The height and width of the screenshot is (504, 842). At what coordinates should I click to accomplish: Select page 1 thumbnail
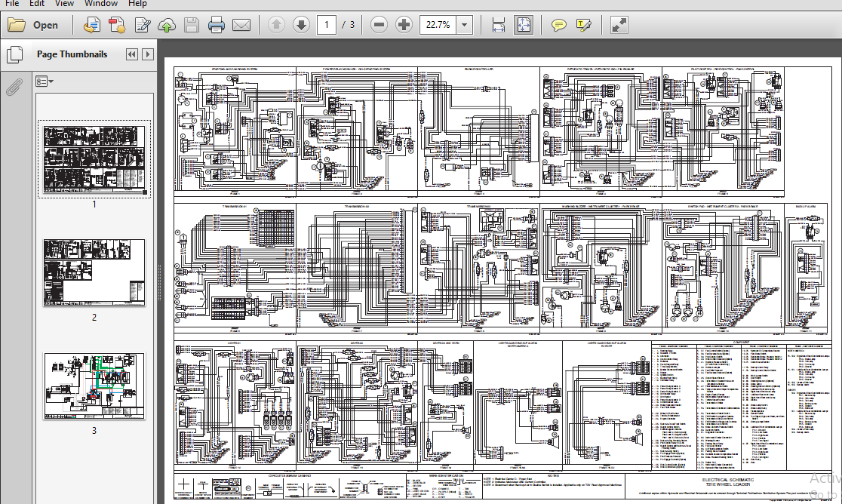click(94, 159)
